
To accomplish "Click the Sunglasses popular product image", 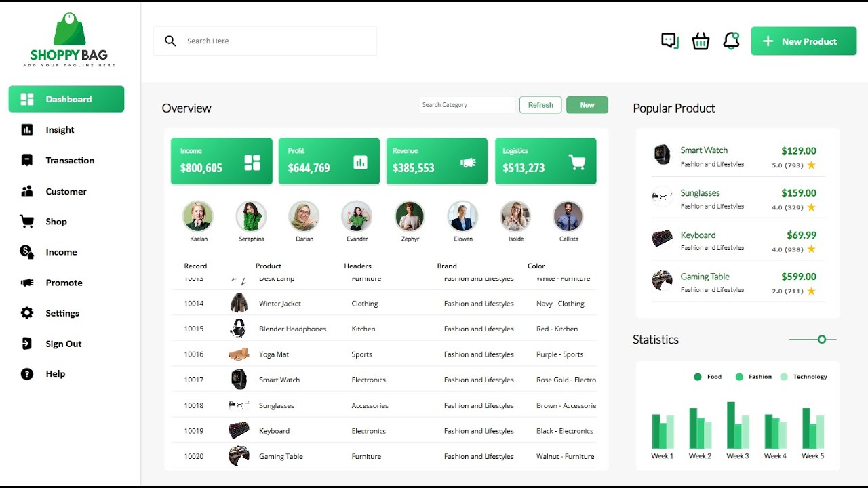I will pyautogui.click(x=662, y=197).
